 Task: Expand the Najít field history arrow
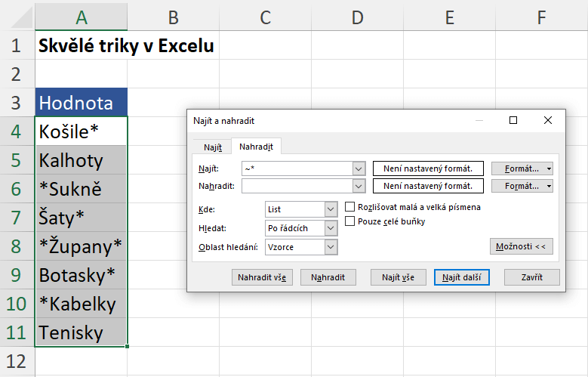pos(358,168)
